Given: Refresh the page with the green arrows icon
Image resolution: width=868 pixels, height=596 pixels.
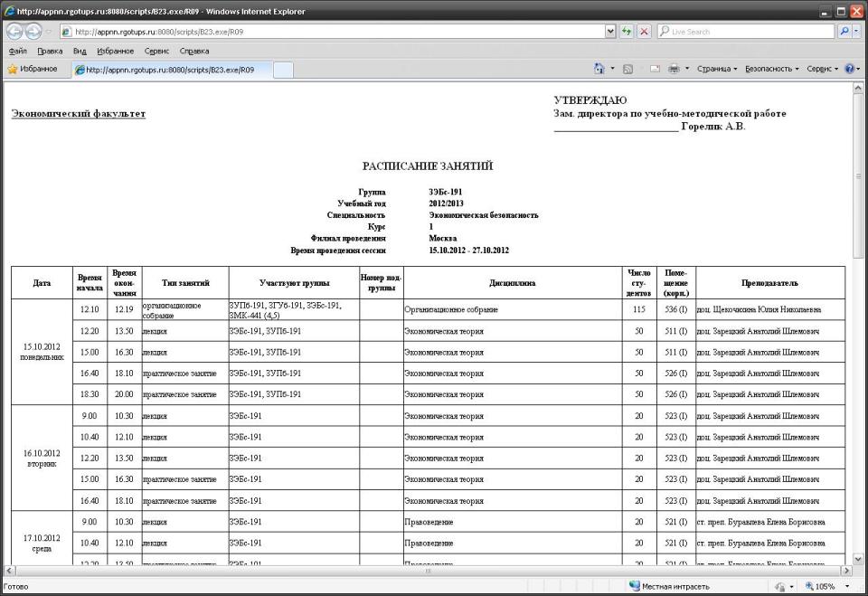Looking at the screenshot, I should click(x=627, y=32).
